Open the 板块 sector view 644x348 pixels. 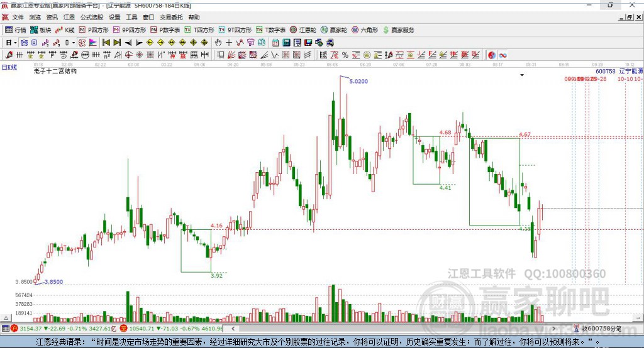coord(41,30)
